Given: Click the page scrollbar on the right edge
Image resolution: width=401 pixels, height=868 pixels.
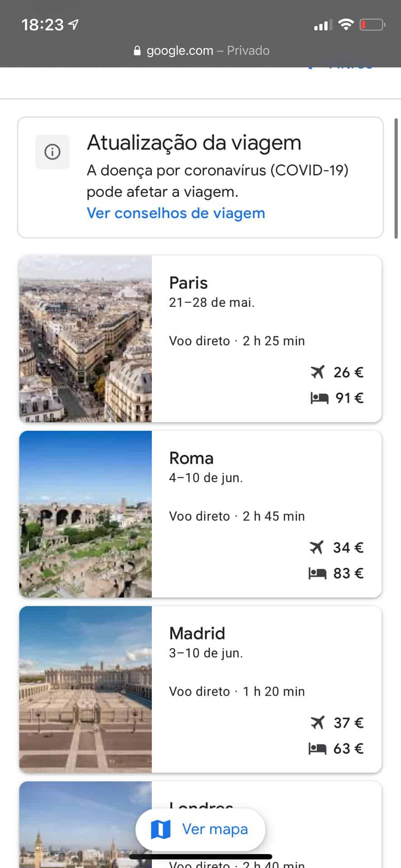Looking at the screenshot, I should click(396, 179).
